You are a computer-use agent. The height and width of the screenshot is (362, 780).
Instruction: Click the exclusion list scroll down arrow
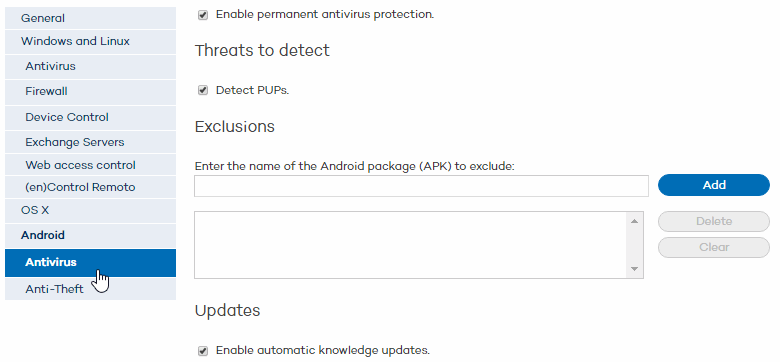[634, 269]
